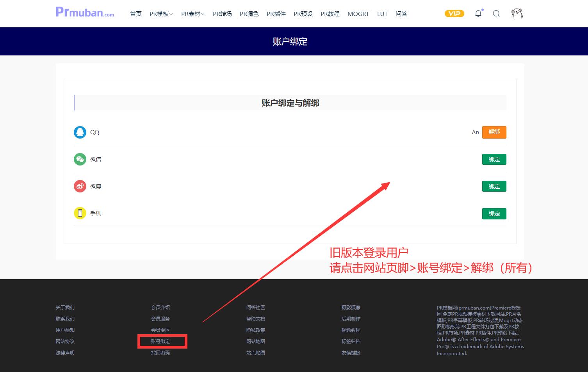Select the MOGRT navigation item

358,14
